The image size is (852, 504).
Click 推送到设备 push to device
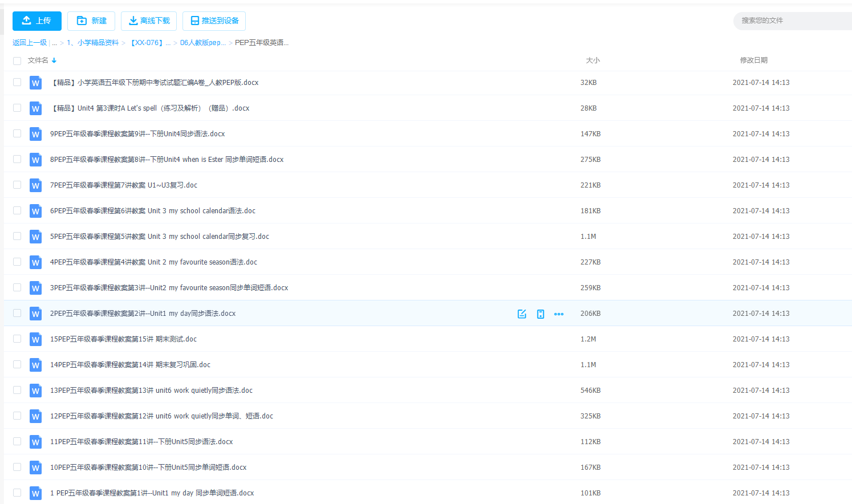pyautogui.click(x=214, y=21)
